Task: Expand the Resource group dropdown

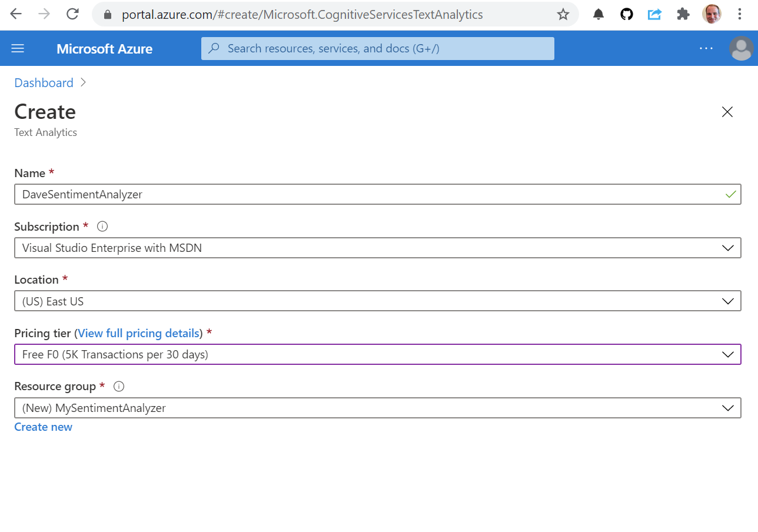Action: [729, 407]
